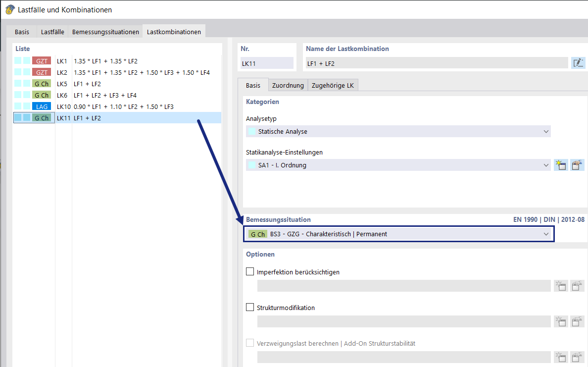Image resolution: width=588 pixels, height=367 pixels.
Task: Select row LK2 in the list
Action: (117, 72)
